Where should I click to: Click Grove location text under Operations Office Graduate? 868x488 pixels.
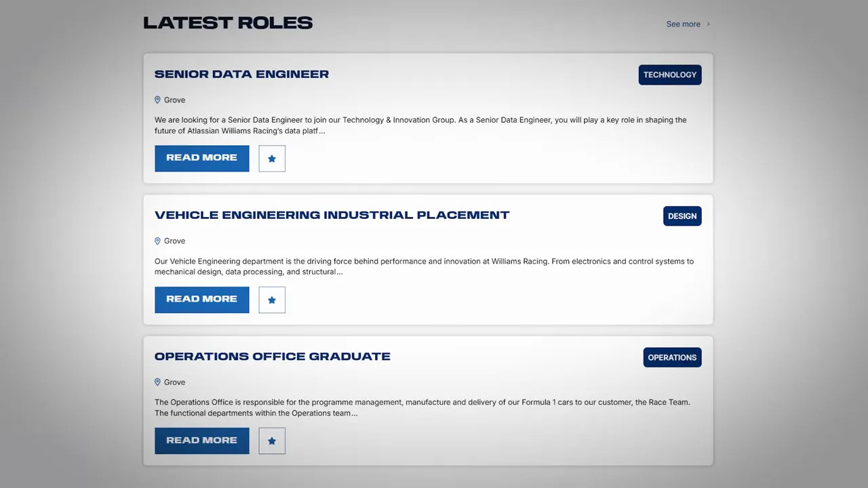pos(174,382)
